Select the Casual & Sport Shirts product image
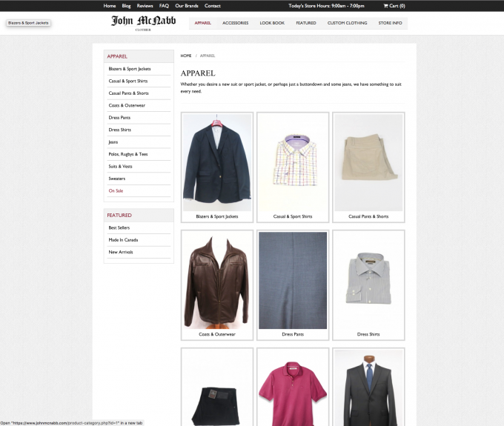The image size is (504, 426). (293, 162)
